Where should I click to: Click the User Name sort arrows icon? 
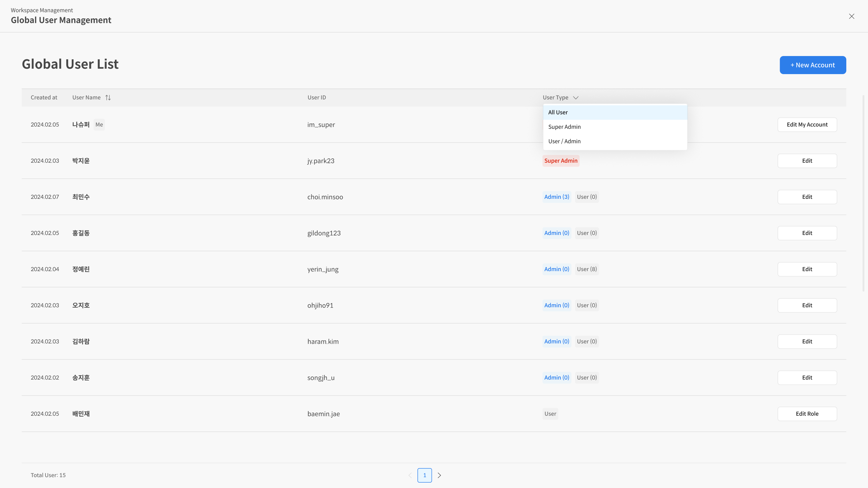(108, 98)
